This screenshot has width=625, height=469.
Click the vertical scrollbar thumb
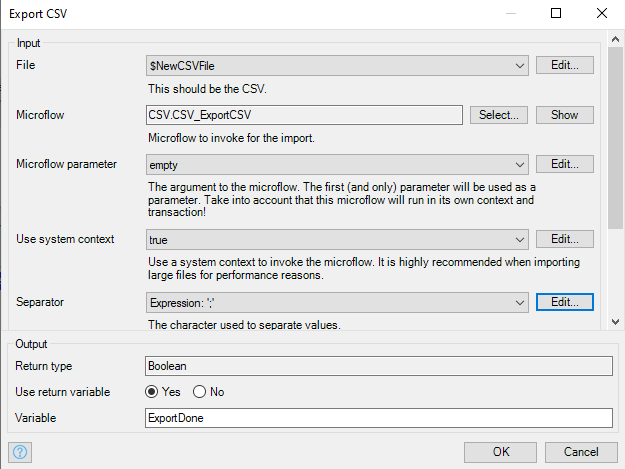(x=615, y=138)
